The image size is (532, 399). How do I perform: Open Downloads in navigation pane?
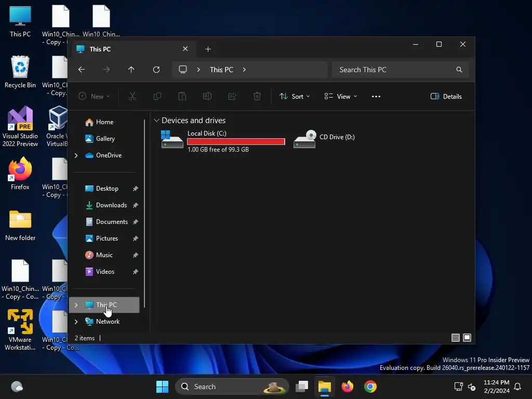point(111,205)
